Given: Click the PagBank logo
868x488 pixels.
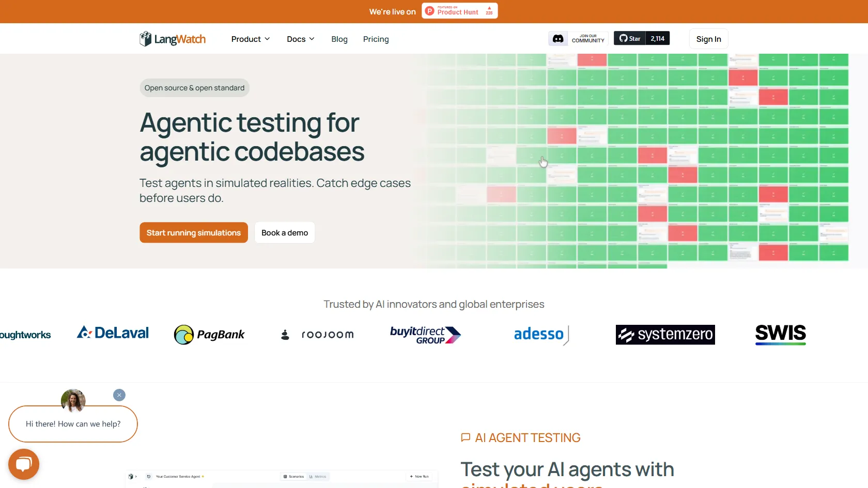Looking at the screenshot, I should [x=209, y=335].
